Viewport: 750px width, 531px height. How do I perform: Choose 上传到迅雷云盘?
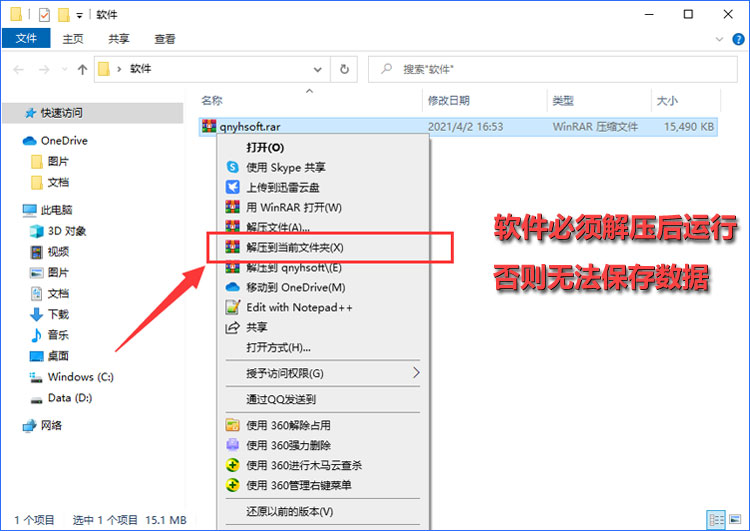(323, 188)
